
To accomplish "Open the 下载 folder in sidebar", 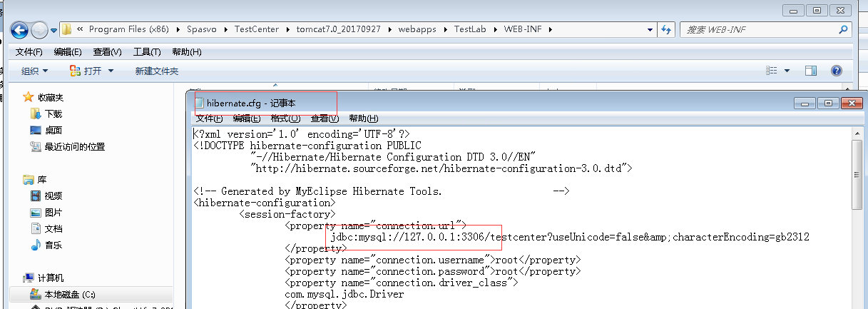I will [x=53, y=113].
